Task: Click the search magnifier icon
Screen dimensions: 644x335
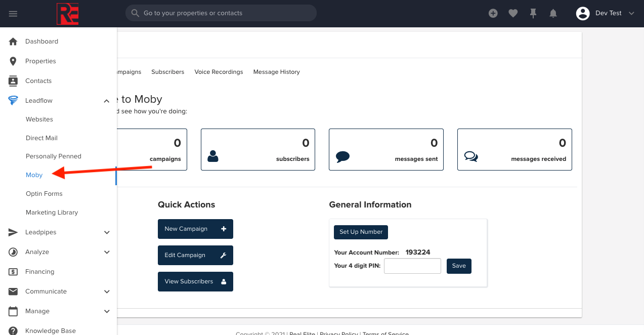Action: click(x=135, y=13)
